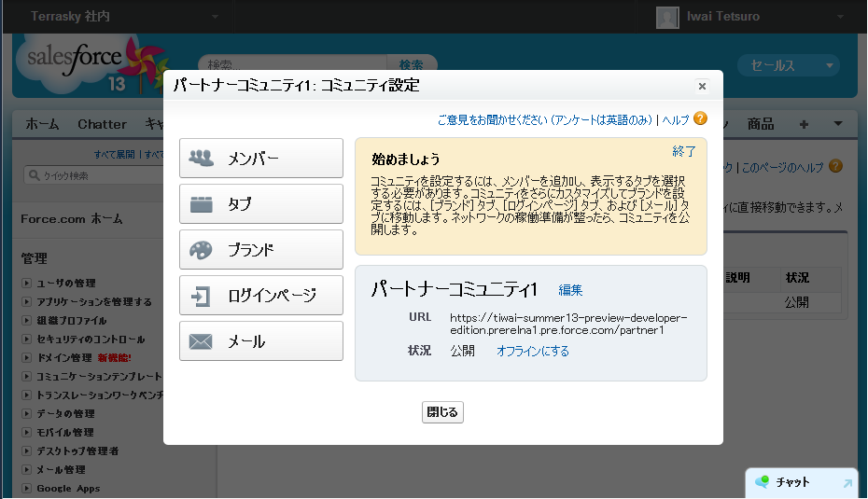Click the orange help question icon in dialog
The height and width of the screenshot is (499, 868).
pos(700,118)
